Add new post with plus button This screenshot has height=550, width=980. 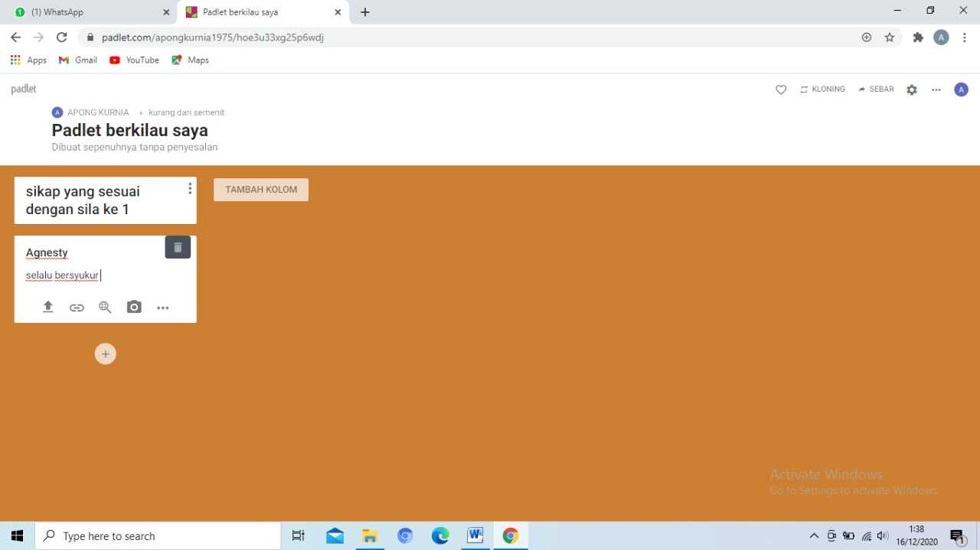(x=106, y=354)
